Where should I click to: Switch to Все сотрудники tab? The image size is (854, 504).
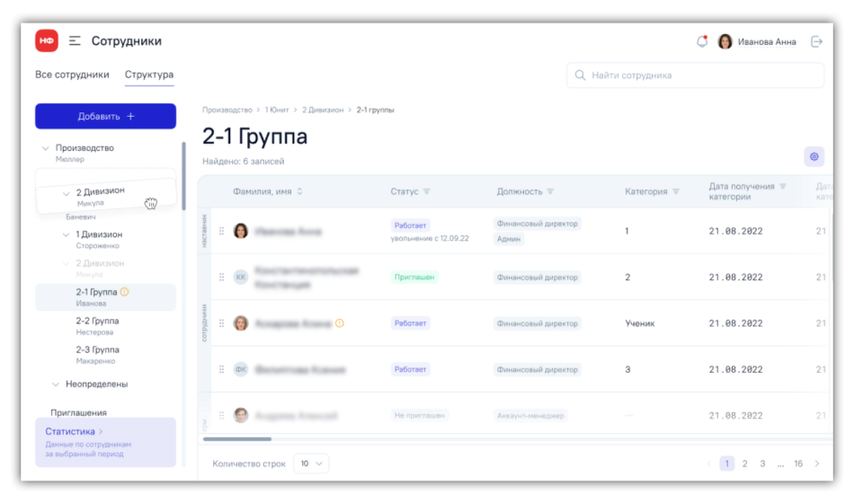coord(72,75)
